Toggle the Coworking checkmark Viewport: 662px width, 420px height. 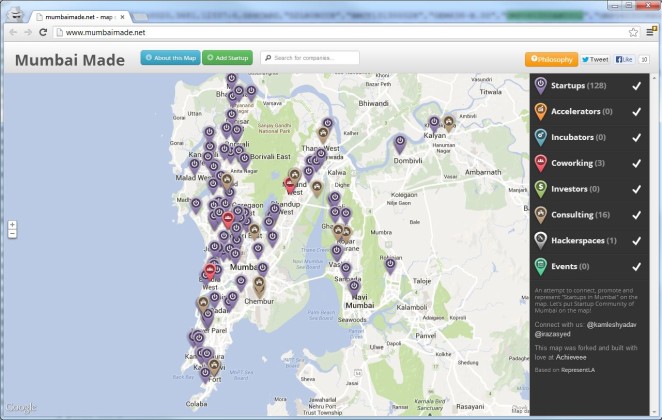coord(636,163)
